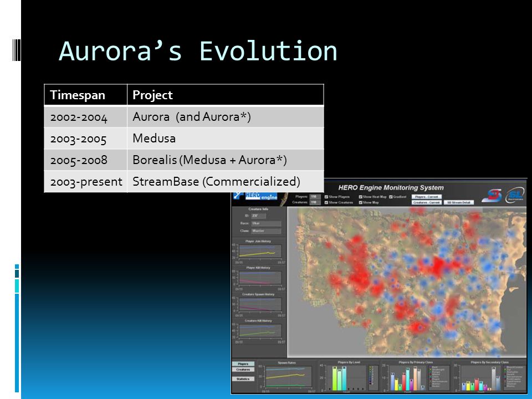532x399 pixels.
Task: Click the Player Join History chart
Action: click(260, 252)
